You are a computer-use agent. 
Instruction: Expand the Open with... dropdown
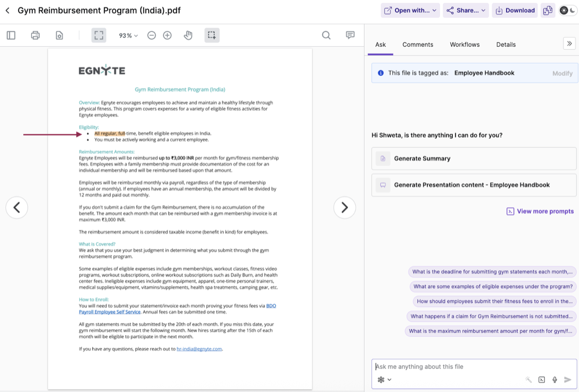410,10
